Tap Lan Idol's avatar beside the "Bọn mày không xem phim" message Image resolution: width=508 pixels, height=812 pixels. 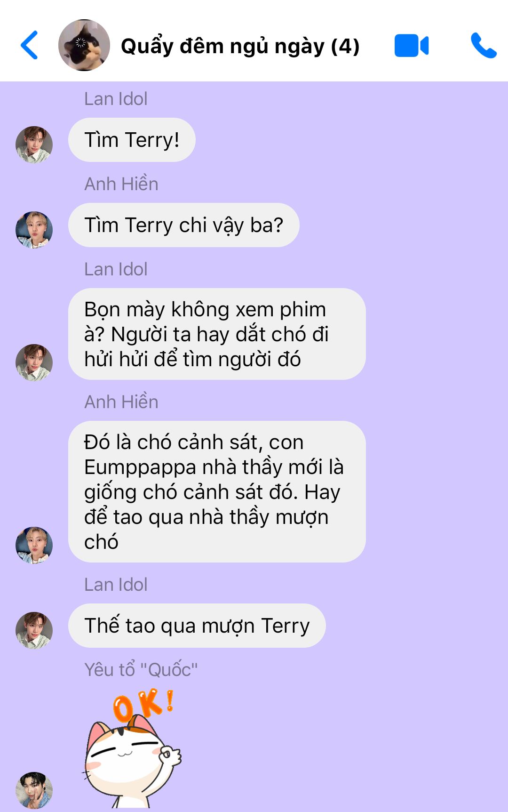[x=34, y=362]
